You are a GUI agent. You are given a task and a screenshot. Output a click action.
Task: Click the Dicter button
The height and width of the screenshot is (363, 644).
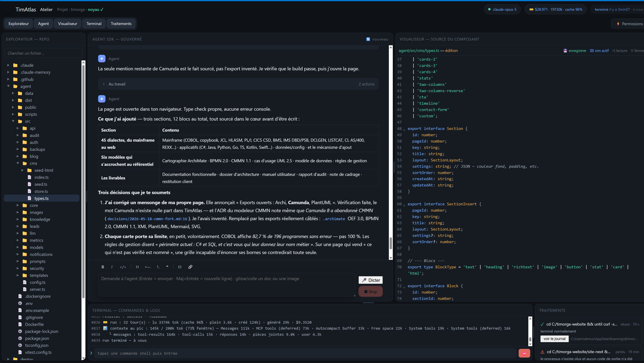tap(370, 280)
